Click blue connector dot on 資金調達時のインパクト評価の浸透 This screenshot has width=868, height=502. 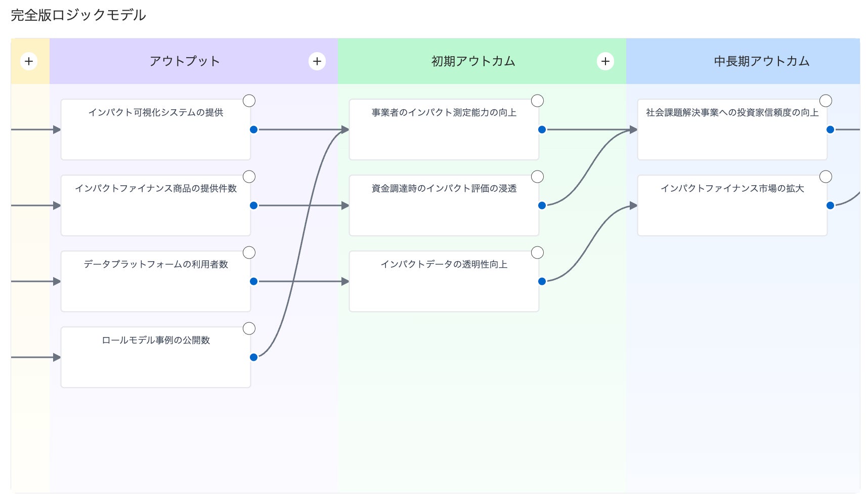[x=542, y=205]
